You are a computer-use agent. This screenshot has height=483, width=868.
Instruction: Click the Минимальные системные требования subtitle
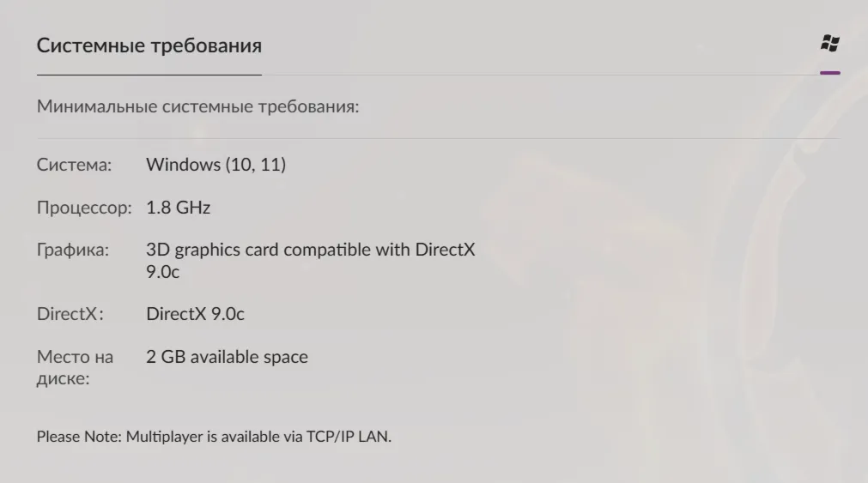click(197, 106)
